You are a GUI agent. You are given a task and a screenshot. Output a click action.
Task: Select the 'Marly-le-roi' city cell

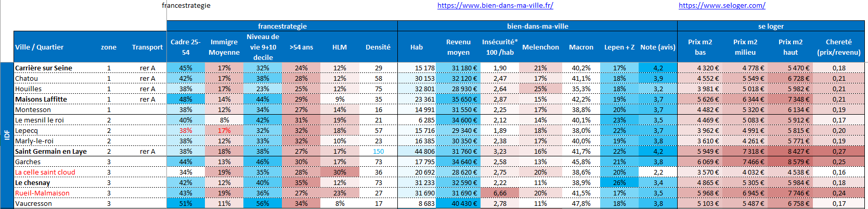pos(53,141)
